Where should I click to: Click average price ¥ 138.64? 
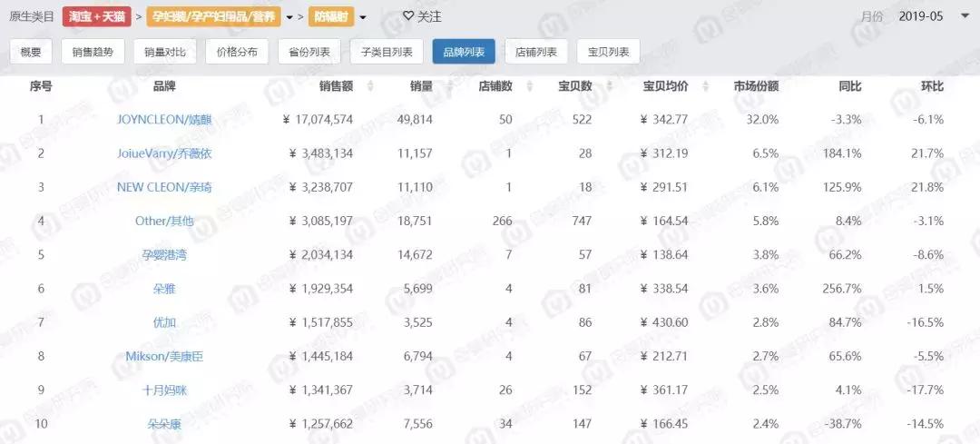click(x=663, y=254)
